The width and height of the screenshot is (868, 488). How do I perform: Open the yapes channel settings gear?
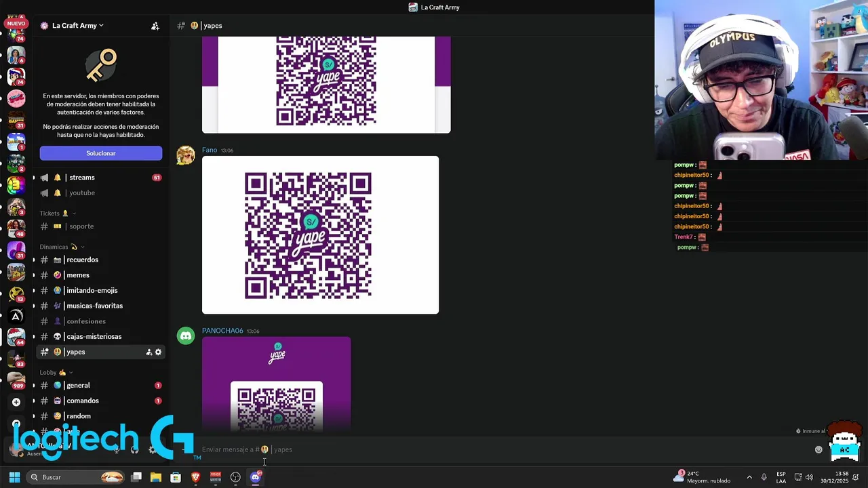(x=158, y=352)
